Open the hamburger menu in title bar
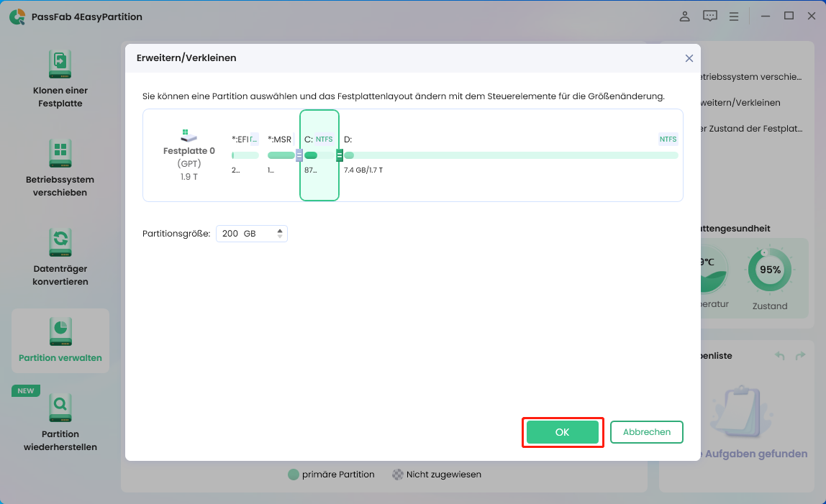This screenshot has width=826, height=504. pos(734,16)
